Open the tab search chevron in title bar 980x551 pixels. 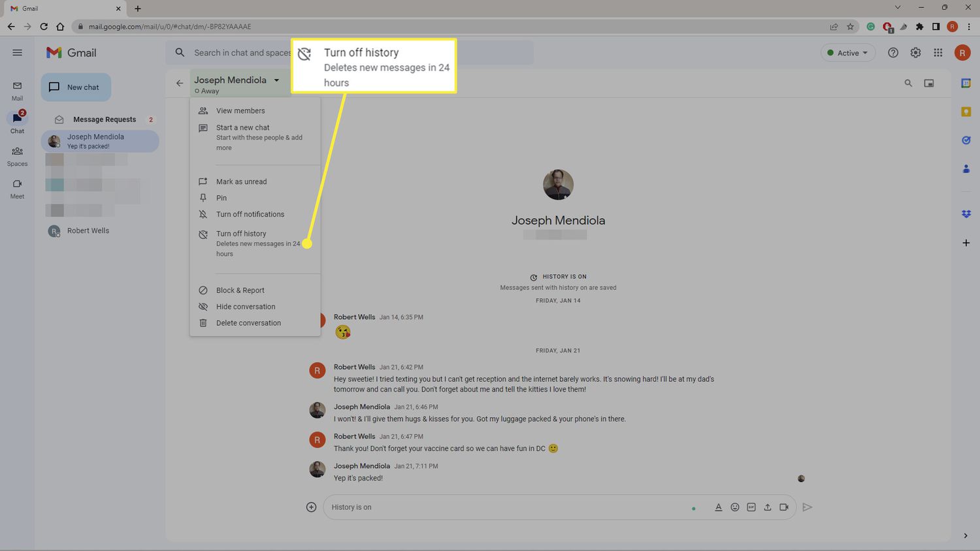[x=898, y=8]
